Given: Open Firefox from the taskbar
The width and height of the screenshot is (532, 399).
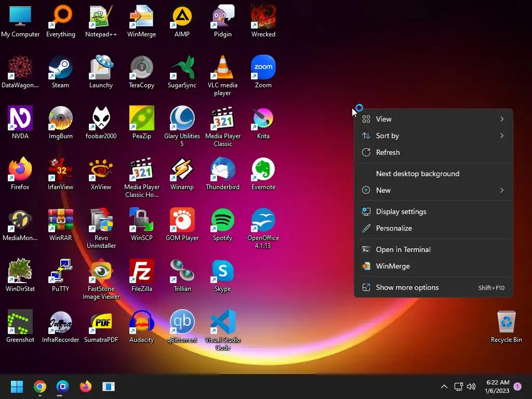Looking at the screenshot, I should (86, 387).
